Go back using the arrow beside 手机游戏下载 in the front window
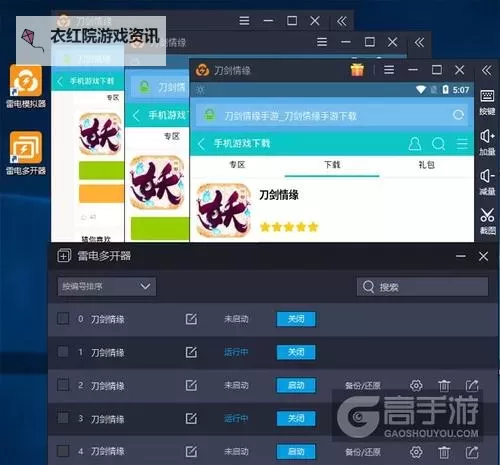 click(201, 144)
